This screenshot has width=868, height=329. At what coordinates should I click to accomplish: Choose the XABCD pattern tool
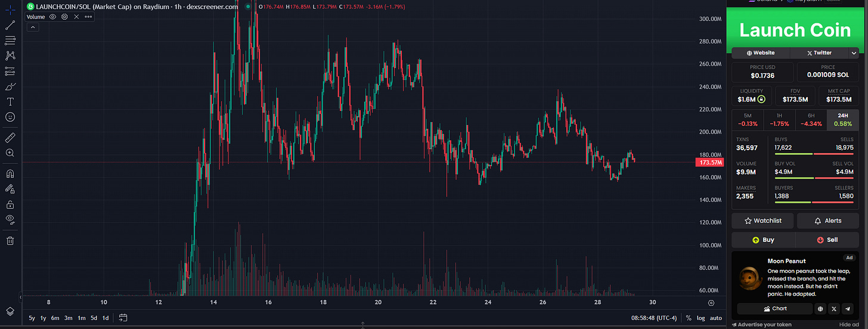point(10,56)
